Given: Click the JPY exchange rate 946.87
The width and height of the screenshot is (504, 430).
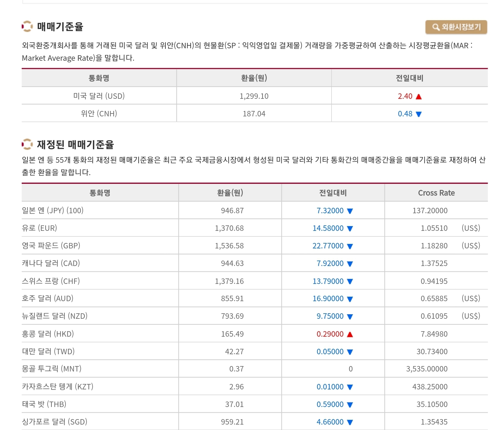Looking at the screenshot, I should (x=232, y=211).
